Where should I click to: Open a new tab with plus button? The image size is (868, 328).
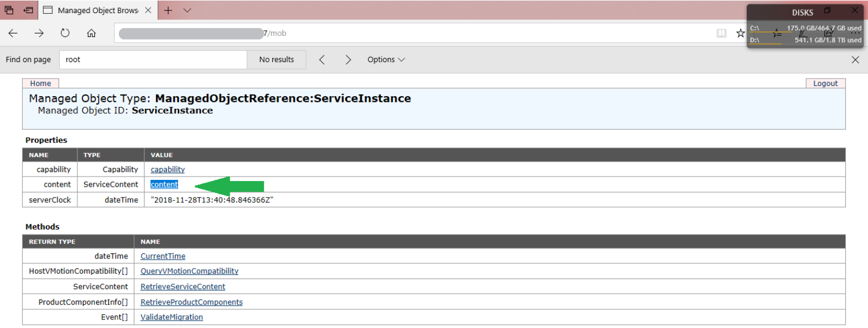(x=168, y=10)
